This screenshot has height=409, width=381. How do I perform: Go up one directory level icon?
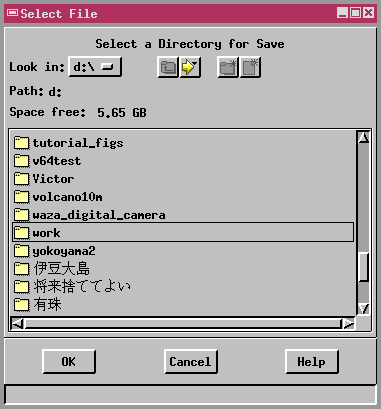[168, 67]
